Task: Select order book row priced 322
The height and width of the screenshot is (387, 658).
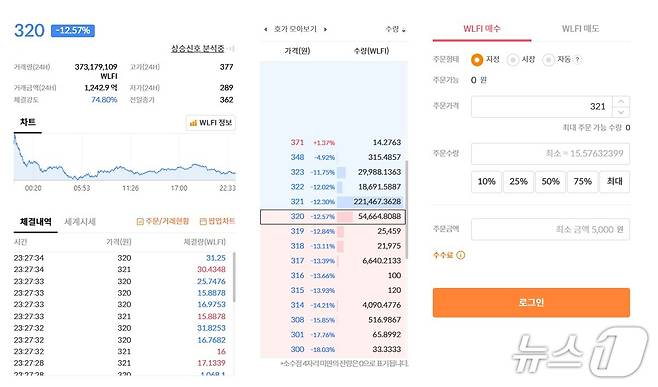Action: pos(334,187)
